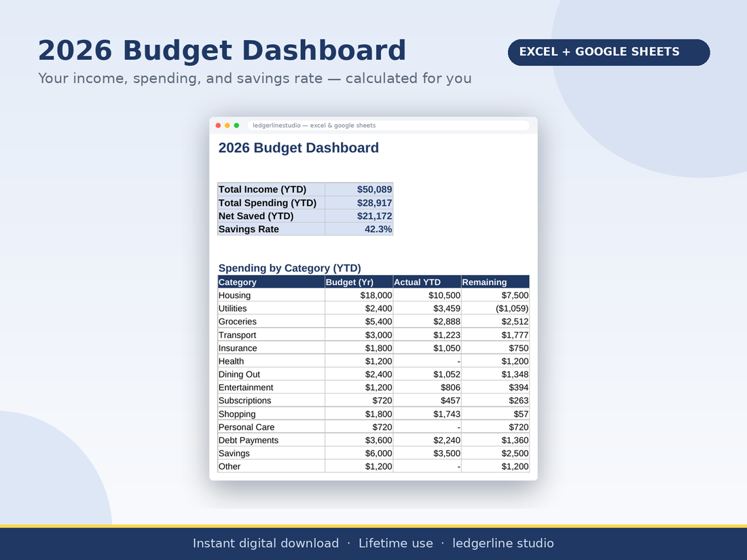Select the $3,600 Debt Payments budget cell
This screenshot has width=747, height=560.
[359, 440]
